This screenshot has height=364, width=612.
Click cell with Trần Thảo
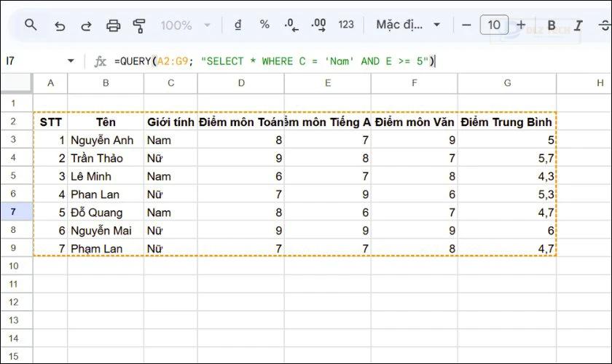tap(106, 158)
